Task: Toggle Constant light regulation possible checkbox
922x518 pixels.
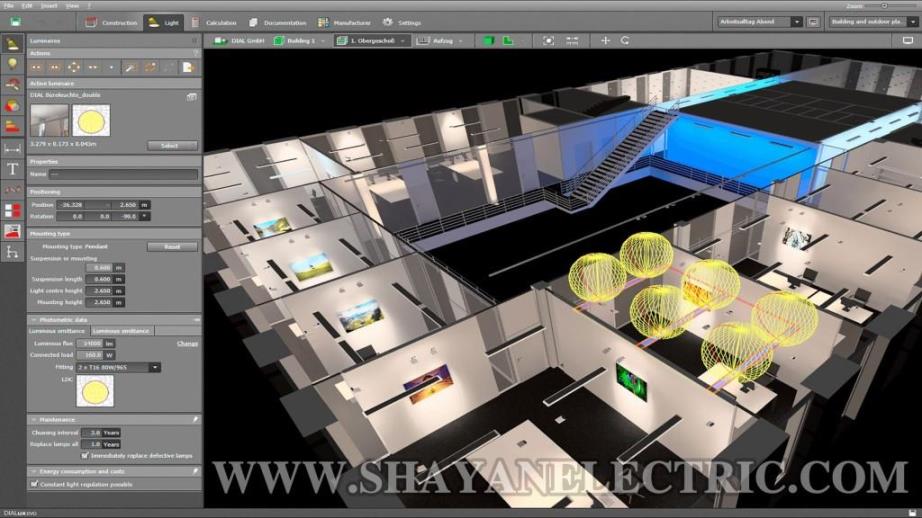Action: point(34,484)
